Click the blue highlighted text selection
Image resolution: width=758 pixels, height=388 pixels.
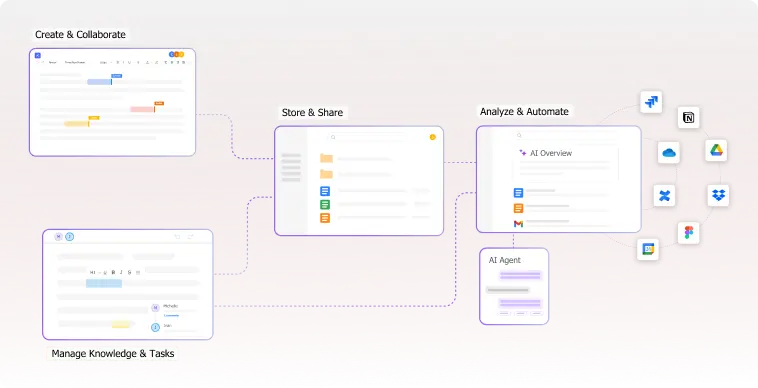(x=104, y=283)
